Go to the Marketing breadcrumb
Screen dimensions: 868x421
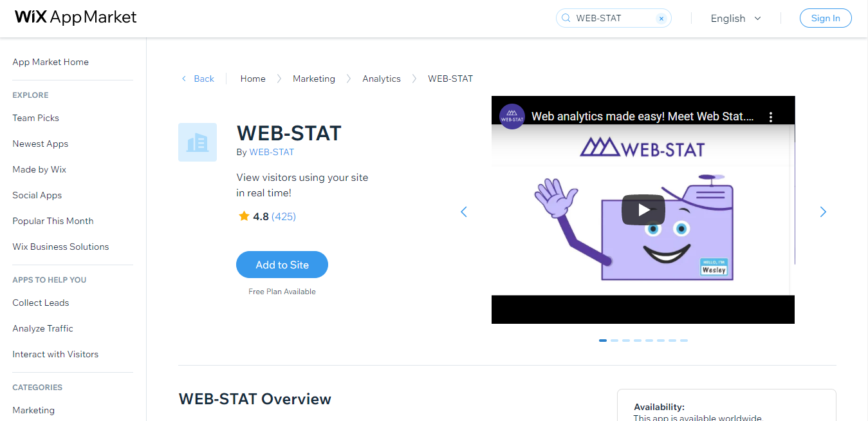coord(314,79)
